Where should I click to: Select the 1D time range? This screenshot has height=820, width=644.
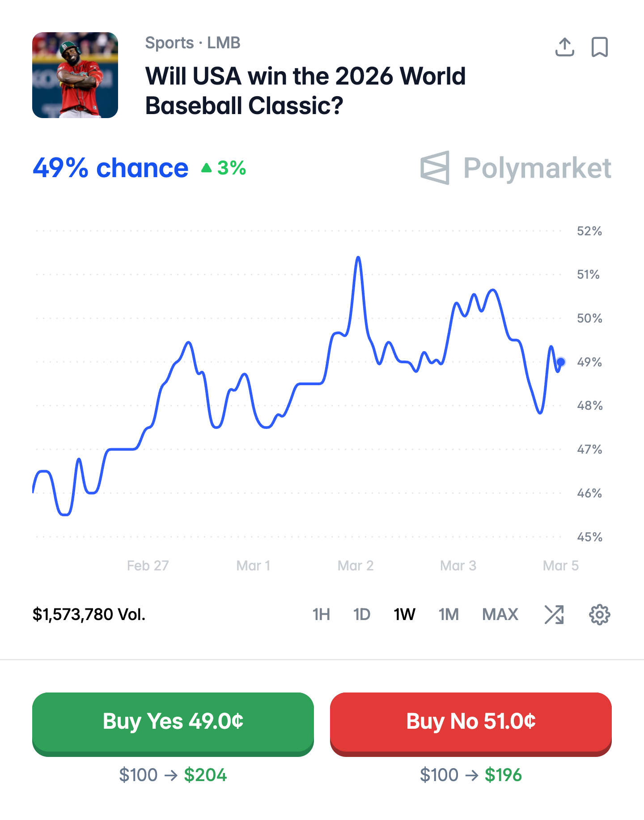(361, 614)
